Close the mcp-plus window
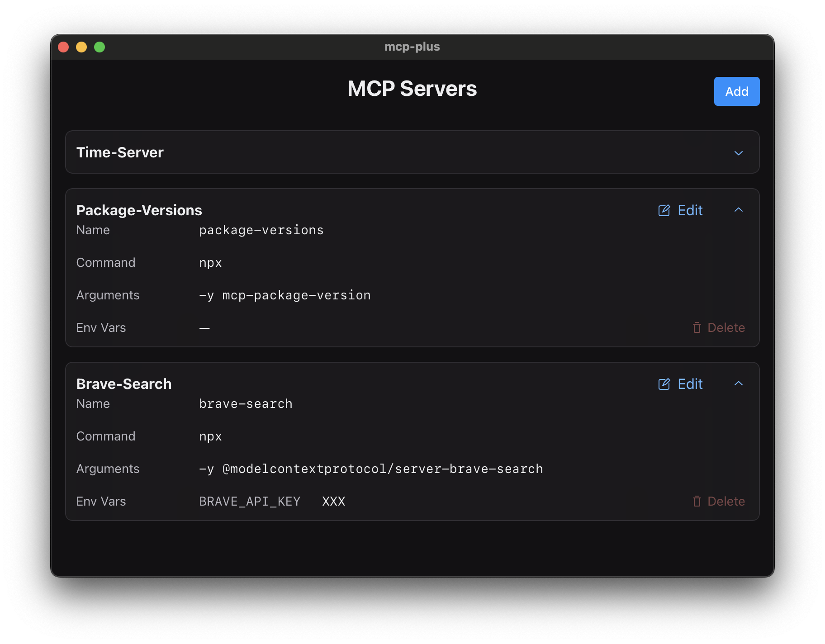Viewport: 825px width, 644px height. [x=63, y=47]
